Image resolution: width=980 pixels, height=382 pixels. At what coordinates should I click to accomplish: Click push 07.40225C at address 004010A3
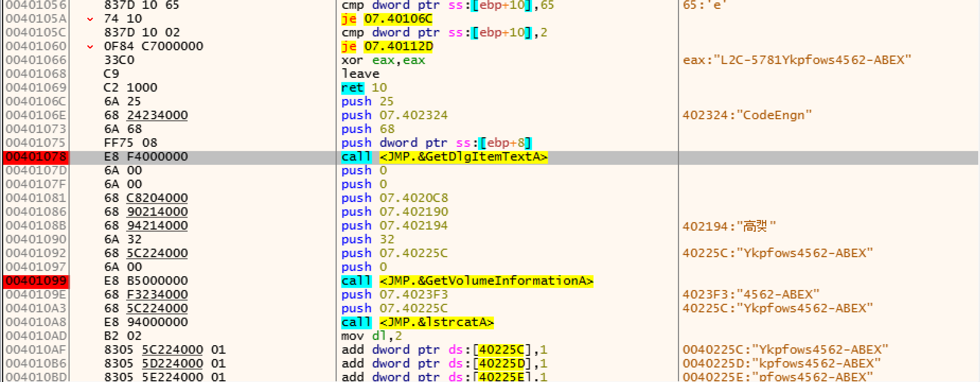(x=395, y=308)
